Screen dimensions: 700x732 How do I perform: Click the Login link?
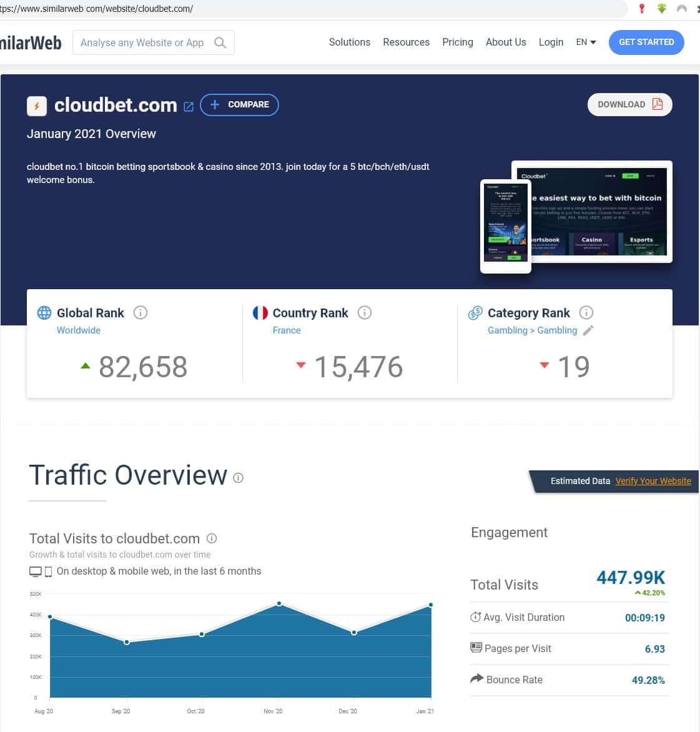click(551, 42)
